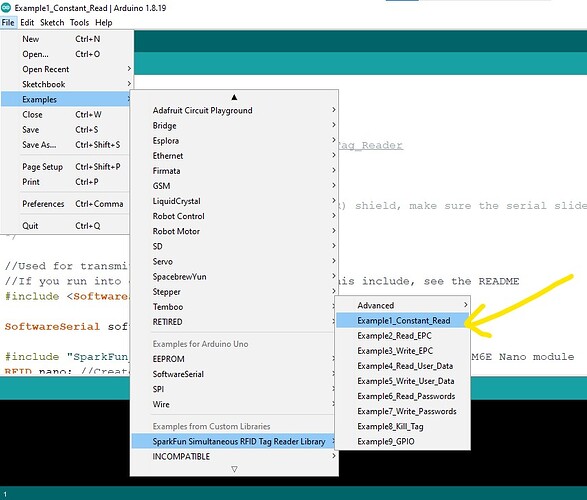Open the Tools menu
Image resolution: width=587 pixels, height=500 pixels.
coord(79,22)
